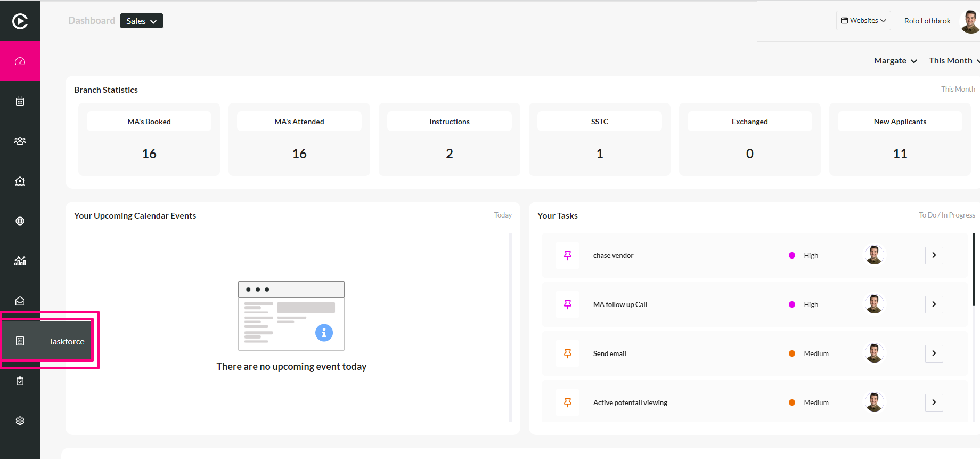Viewport: 980px width, 459px height.
Task: Open the property house icon in sidebar
Action: click(20, 181)
